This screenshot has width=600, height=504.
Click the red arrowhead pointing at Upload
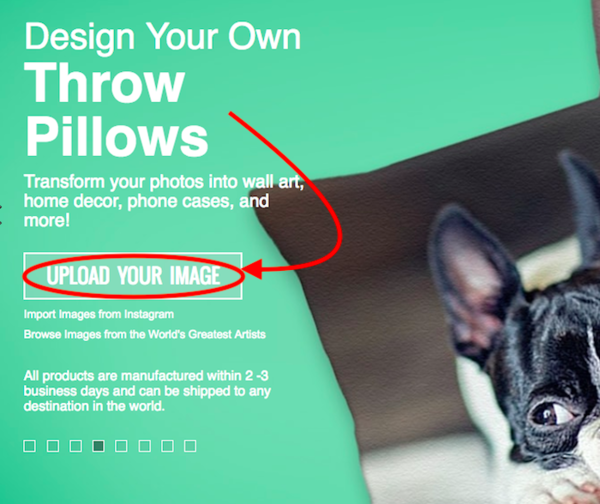[253, 269]
